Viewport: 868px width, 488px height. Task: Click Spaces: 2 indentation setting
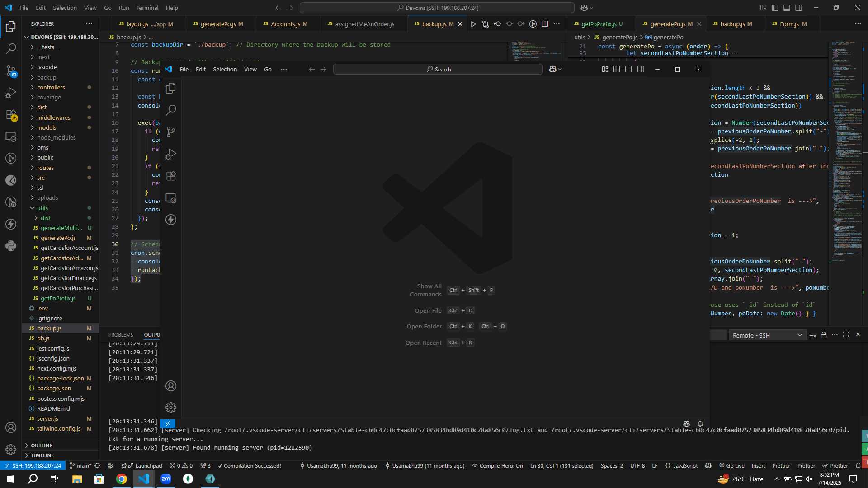point(612,466)
